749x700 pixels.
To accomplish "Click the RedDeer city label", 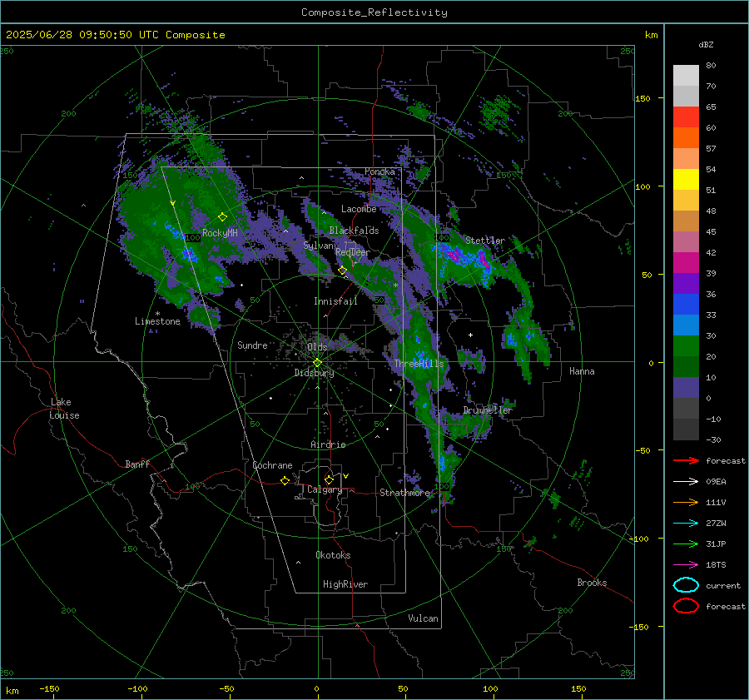I will (353, 252).
